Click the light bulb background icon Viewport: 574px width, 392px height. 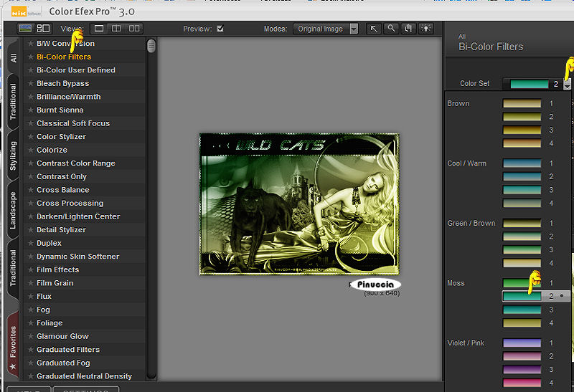point(425,29)
